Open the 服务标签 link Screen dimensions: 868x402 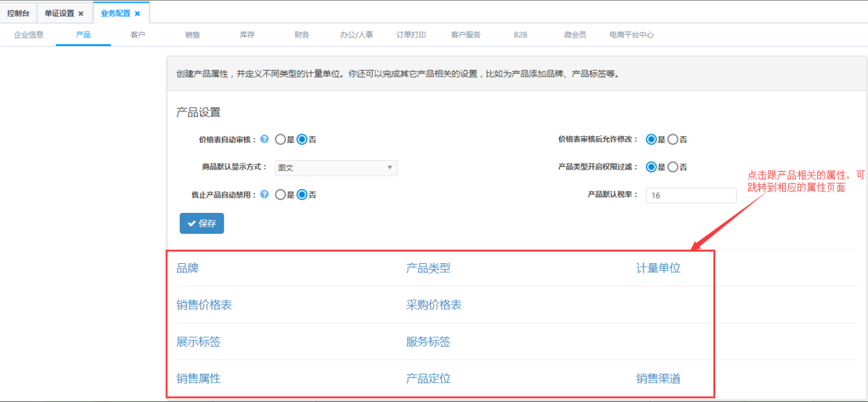[428, 342]
